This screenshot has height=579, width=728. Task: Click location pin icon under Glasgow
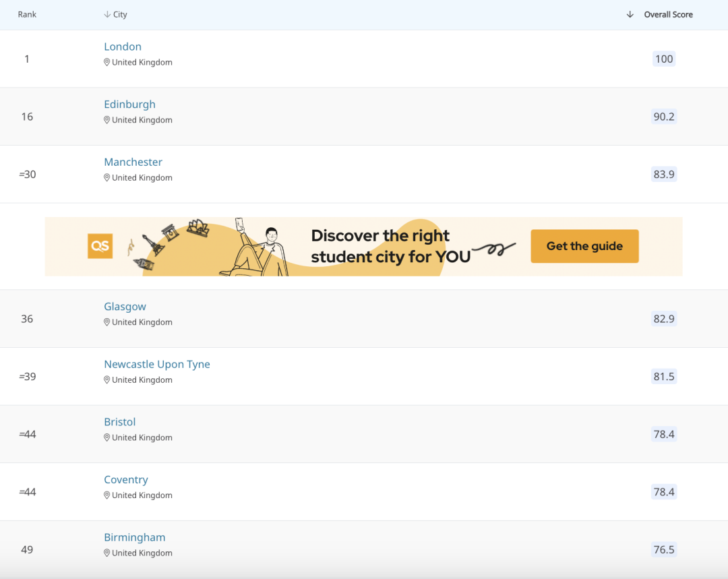pyautogui.click(x=107, y=322)
